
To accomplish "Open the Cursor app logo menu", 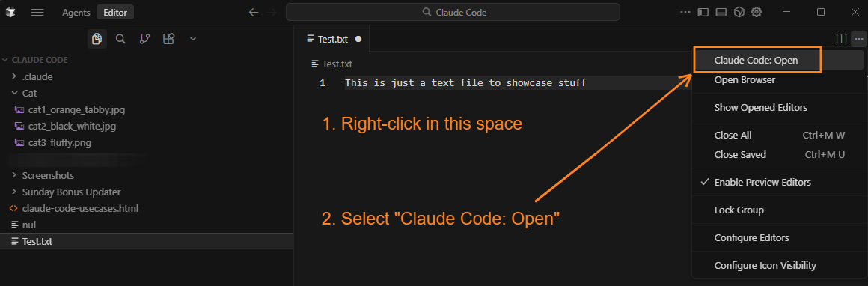I will (10, 12).
